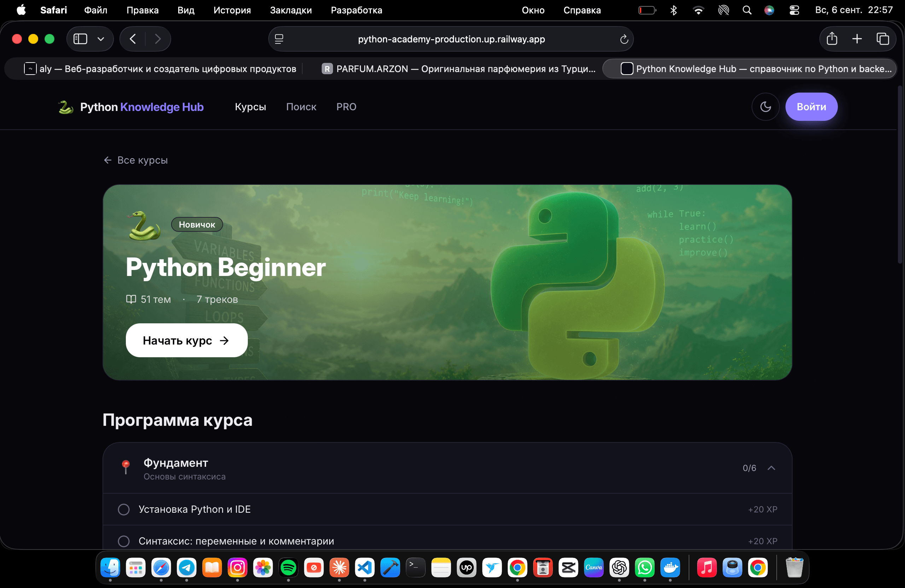Viewport: 905px width, 588px height.
Task: Go forward with Safari forward arrow
Action: (158, 39)
